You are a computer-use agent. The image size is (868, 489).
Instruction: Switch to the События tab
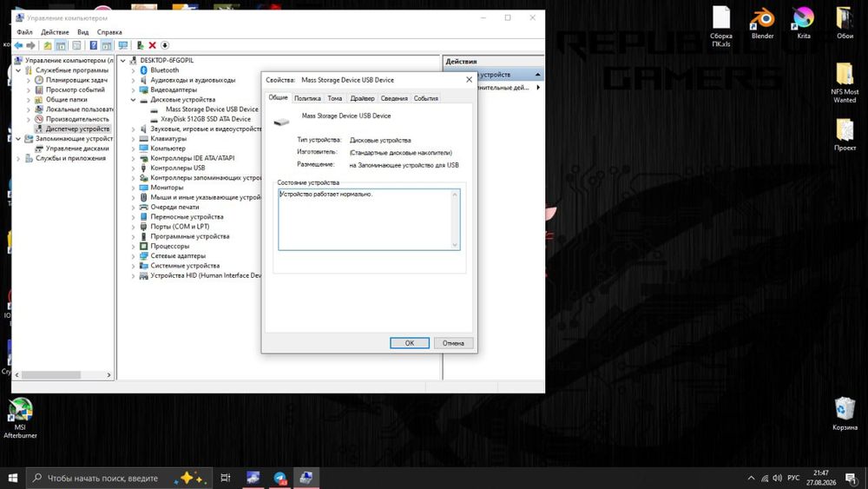(425, 98)
